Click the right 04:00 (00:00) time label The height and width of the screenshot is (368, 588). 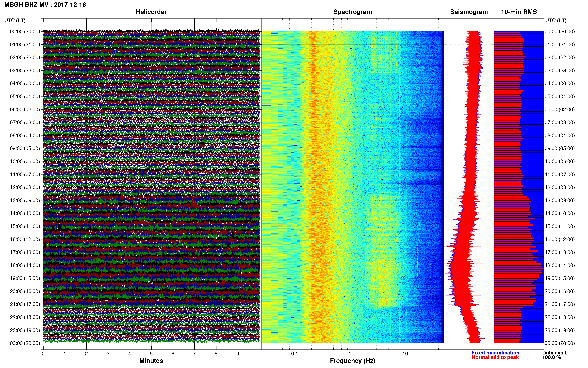pos(560,83)
